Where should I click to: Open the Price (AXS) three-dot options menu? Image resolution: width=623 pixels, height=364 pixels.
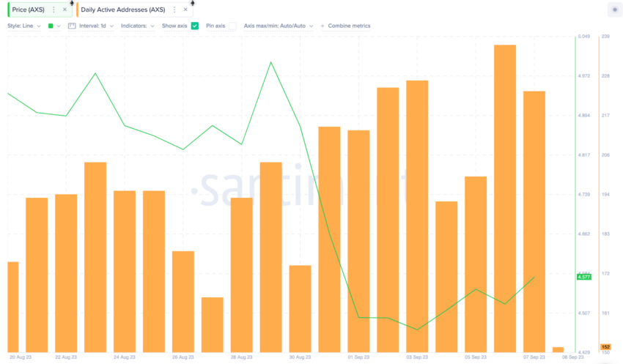click(x=54, y=10)
